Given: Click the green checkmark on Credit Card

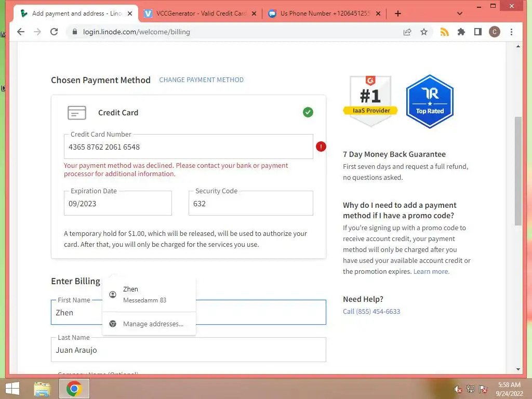Looking at the screenshot, I should (308, 112).
